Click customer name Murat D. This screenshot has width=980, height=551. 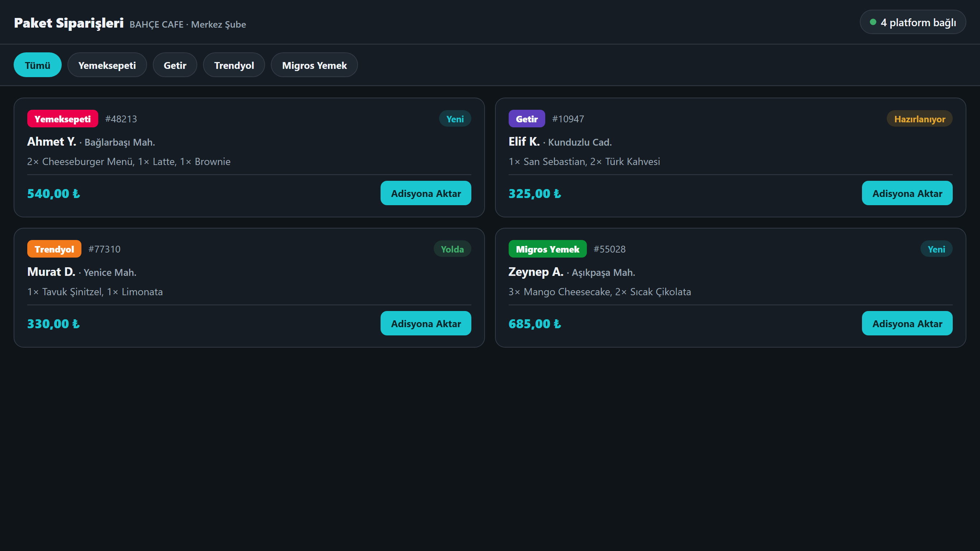tap(51, 272)
